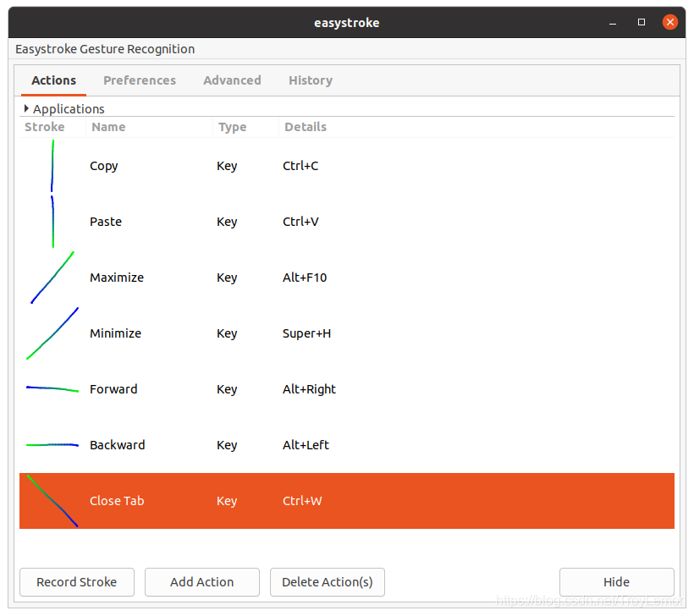Click the Key type cell in Maximize row
The height and width of the screenshot is (616, 694).
[227, 278]
